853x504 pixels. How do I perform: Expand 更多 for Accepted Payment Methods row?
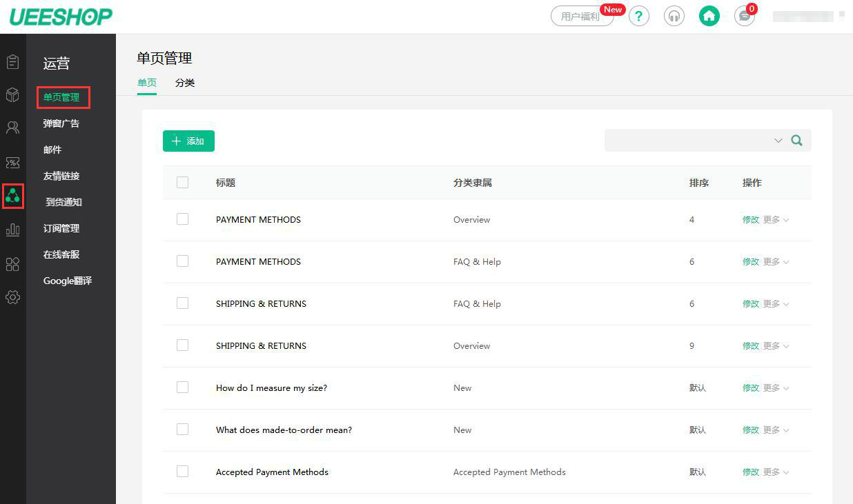[776, 472]
